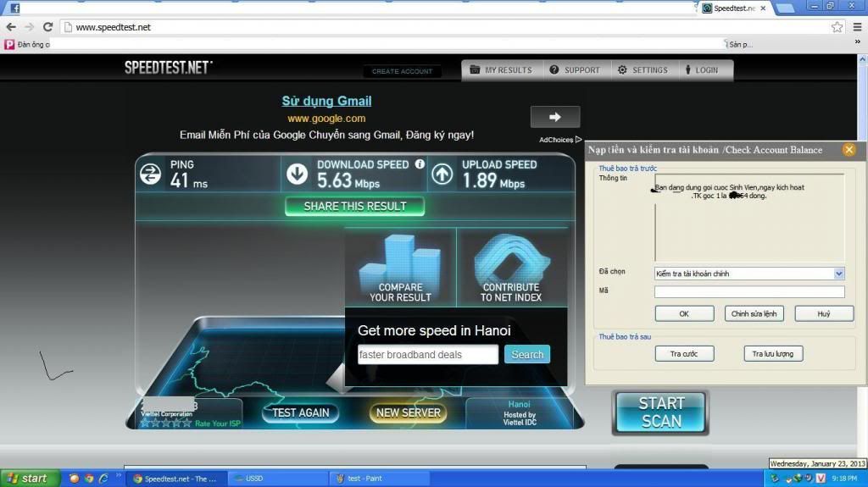
Task: Click the browser forward arrow
Action: pyautogui.click(x=30, y=26)
